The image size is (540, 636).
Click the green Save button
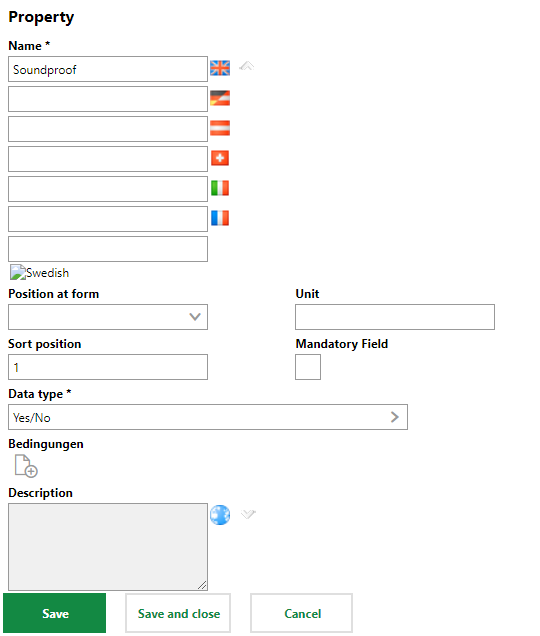(x=54, y=613)
